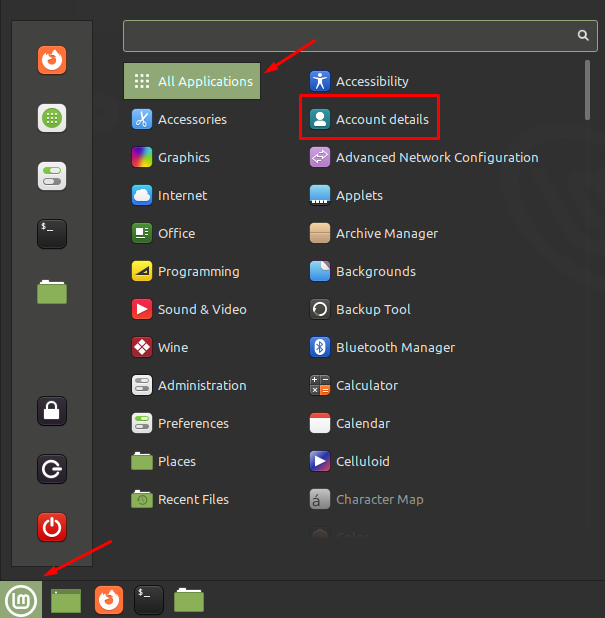This screenshot has height=618, width=605.
Task: Select the All Applications category
Action: (192, 81)
